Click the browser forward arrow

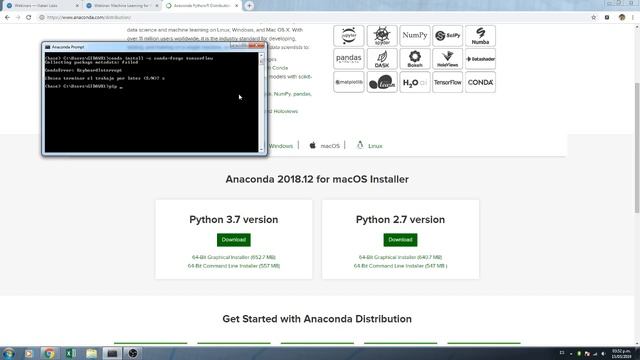[18, 18]
